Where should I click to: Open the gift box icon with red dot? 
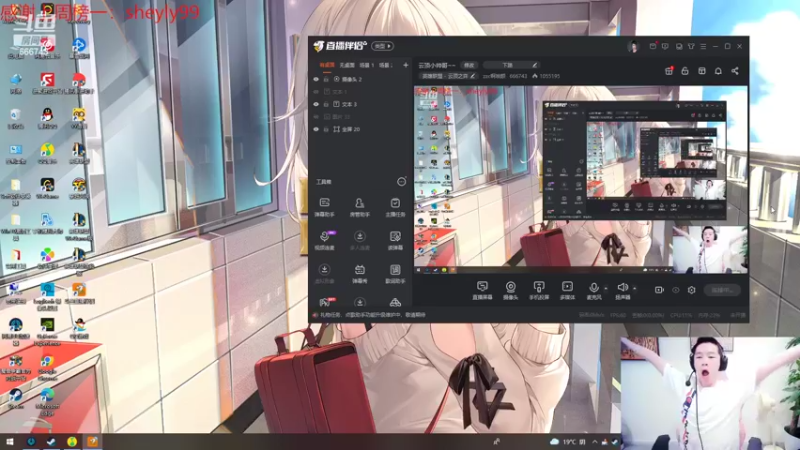(x=669, y=71)
